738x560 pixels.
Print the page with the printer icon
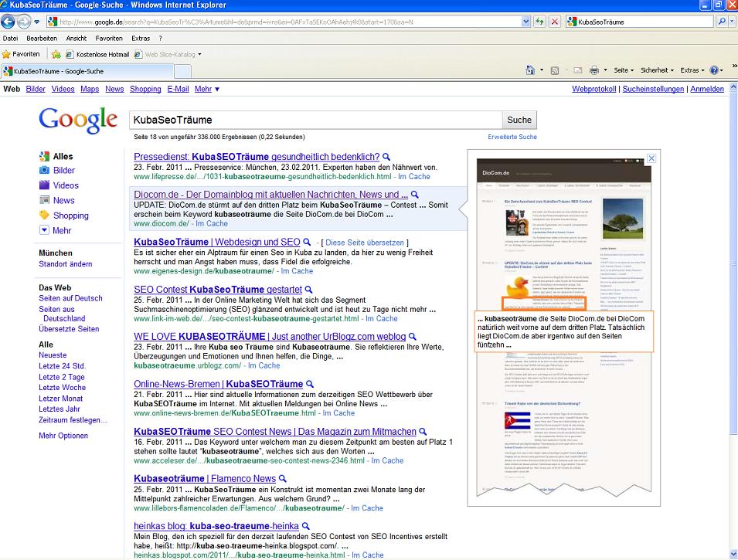coord(594,70)
